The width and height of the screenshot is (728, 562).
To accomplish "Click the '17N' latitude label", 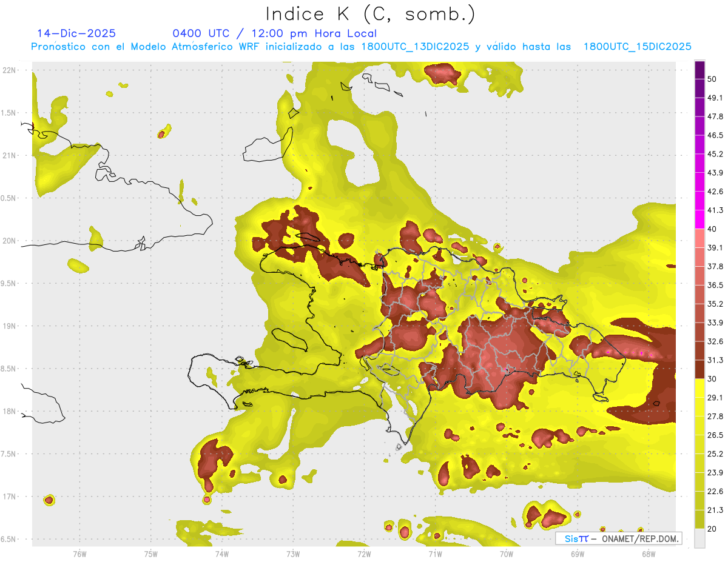I will pos(10,497).
